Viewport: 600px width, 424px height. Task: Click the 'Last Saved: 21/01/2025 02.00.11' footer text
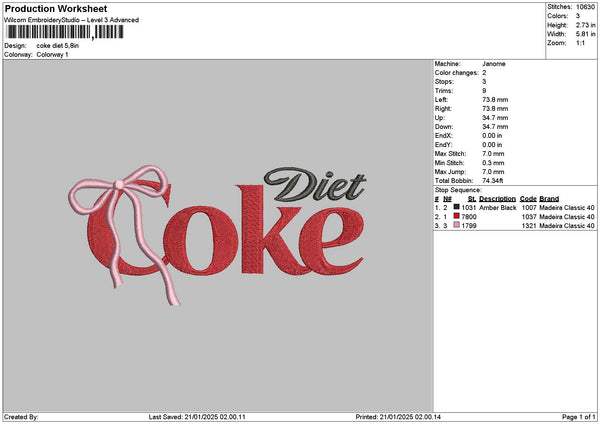pyautogui.click(x=197, y=417)
